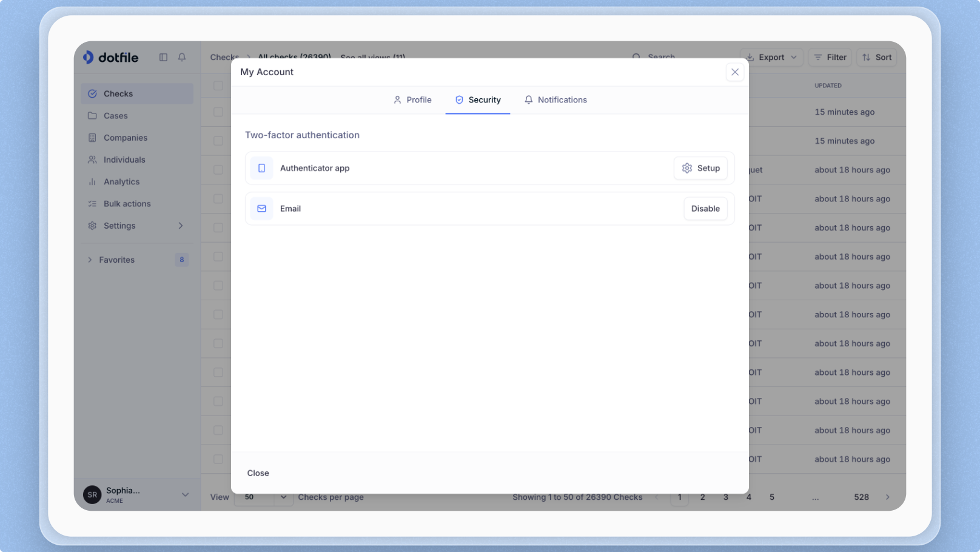980x552 pixels.
Task: Click the UPDATED column header
Action: (x=828, y=86)
